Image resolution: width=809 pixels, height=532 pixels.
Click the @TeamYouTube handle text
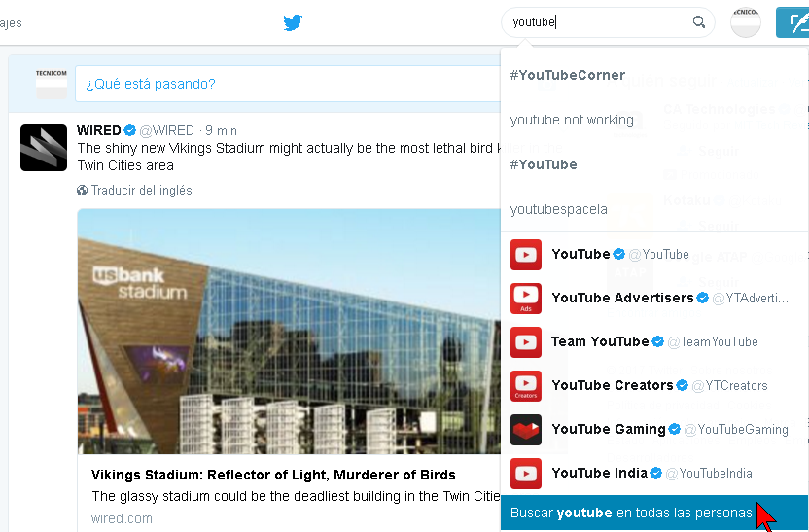point(713,341)
